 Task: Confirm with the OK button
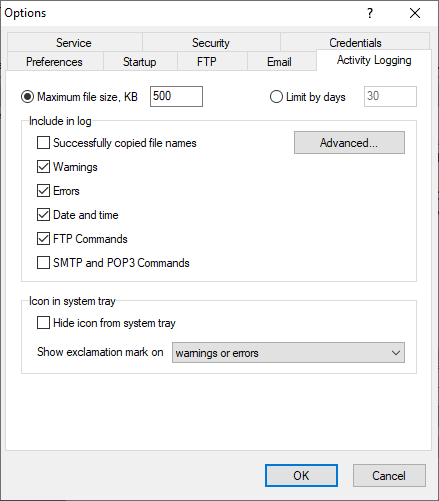(301, 475)
